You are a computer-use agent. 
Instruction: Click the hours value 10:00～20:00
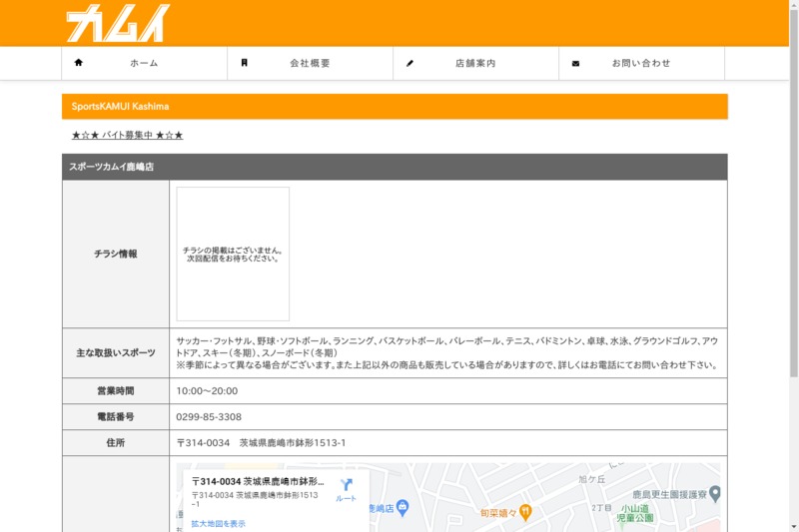(x=207, y=391)
